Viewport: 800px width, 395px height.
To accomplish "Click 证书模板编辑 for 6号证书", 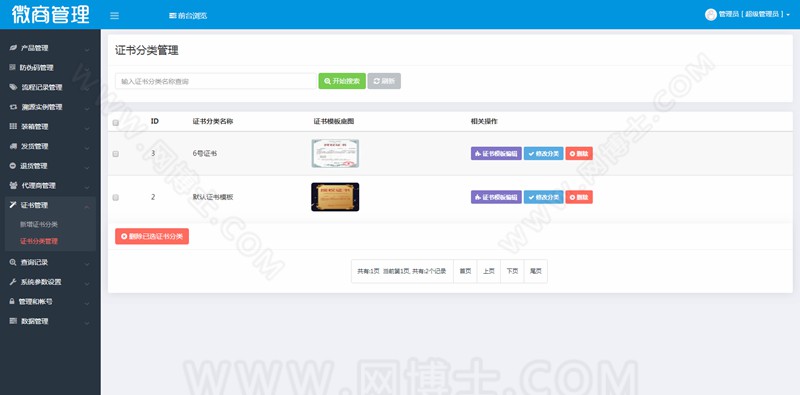I will (x=496, y=154).
